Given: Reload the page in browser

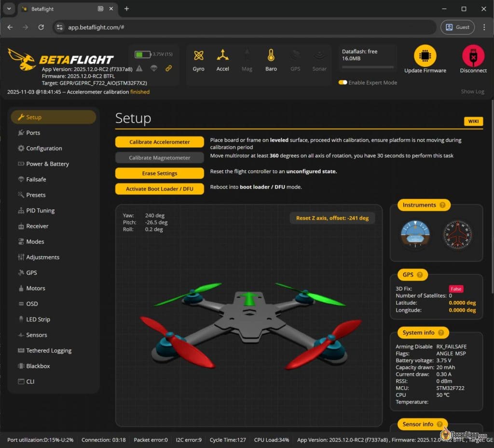Looking at the screenshot, I should click(41, 27).
